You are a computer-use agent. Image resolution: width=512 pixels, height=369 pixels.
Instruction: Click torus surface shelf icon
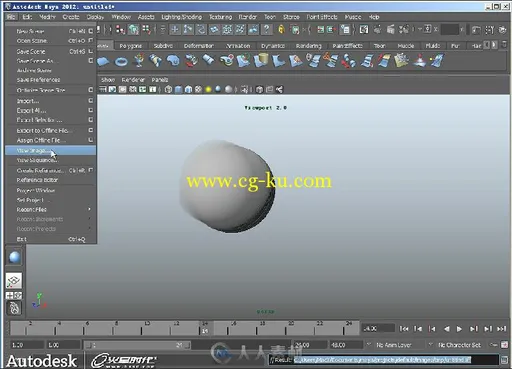(x=121, y=61)
